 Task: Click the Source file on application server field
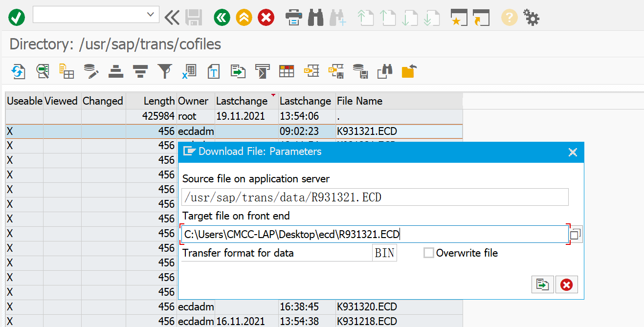pos(375,197)
